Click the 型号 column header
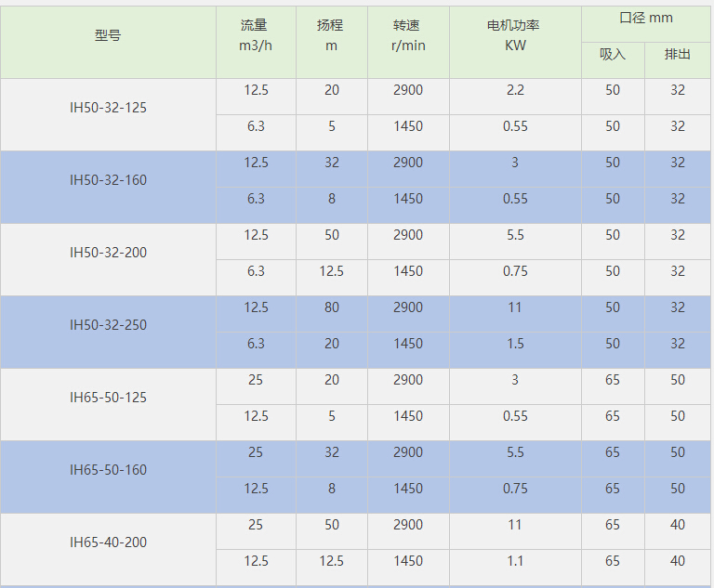This screenshot has height=588, width=714. pos(108,36)
